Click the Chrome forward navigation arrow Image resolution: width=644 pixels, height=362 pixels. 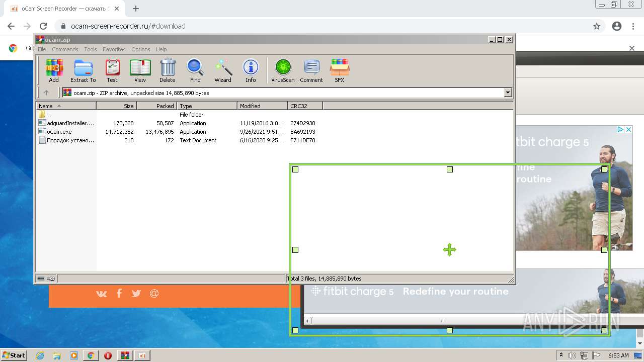pyautogui.click(x=27, y=26)
